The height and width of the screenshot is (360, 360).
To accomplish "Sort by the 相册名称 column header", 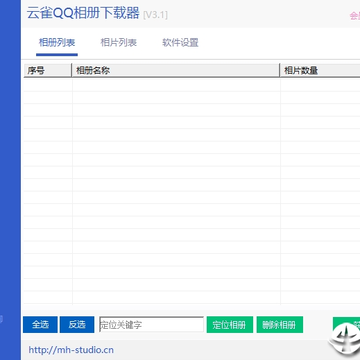I will point(176,70).
